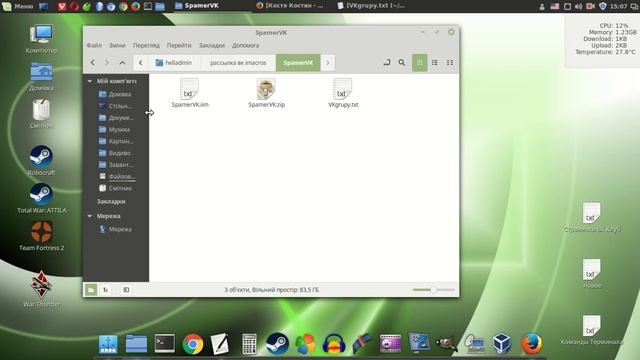This screenshot has width=640, height=360.
Task: Select the VKgrupy.txt file
Action: [343, 93]
